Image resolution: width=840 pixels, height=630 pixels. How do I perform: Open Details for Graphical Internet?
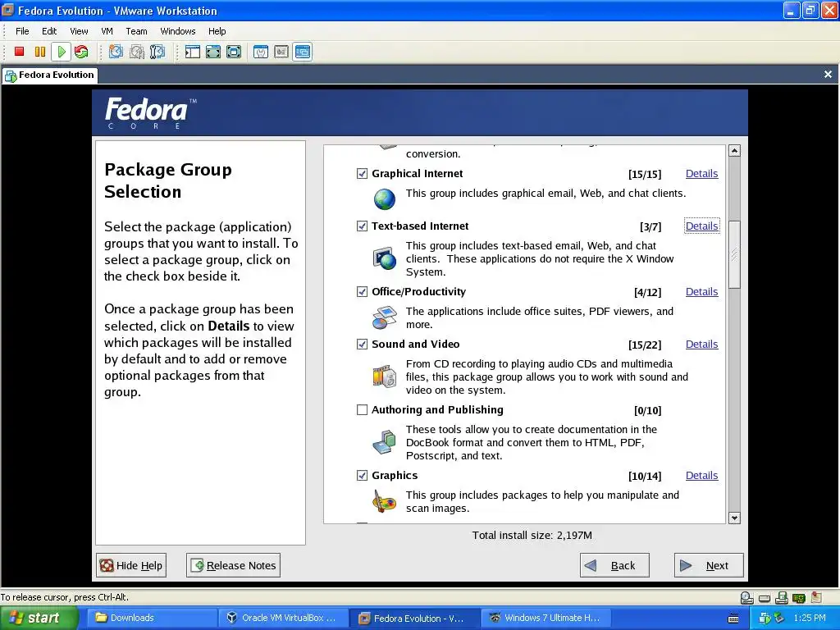[x=702, y=174]
